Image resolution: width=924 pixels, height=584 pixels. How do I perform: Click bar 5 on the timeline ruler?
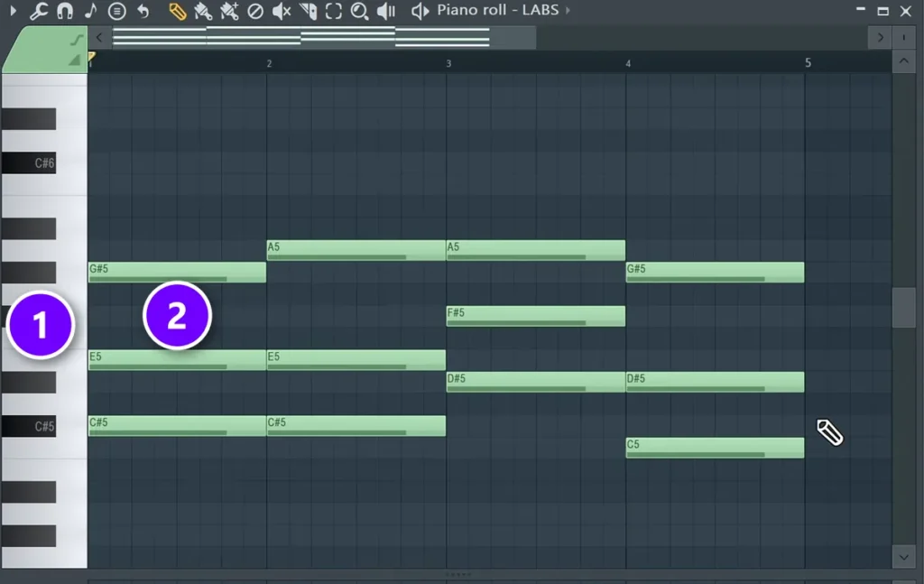808,62
